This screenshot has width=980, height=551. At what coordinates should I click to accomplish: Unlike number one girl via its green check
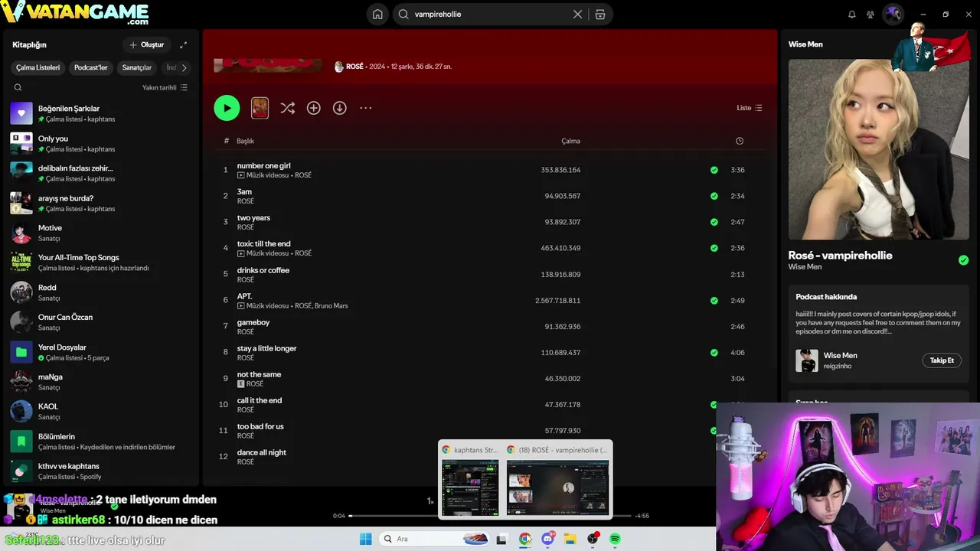click(714, 170)
